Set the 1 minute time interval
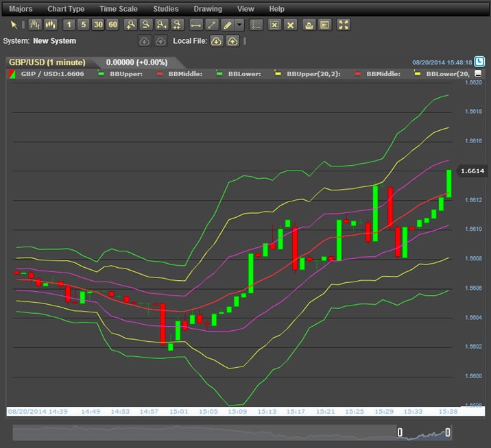Image resolution: width=491 pixels, height=448 pixels. click(x=69, y=25)
